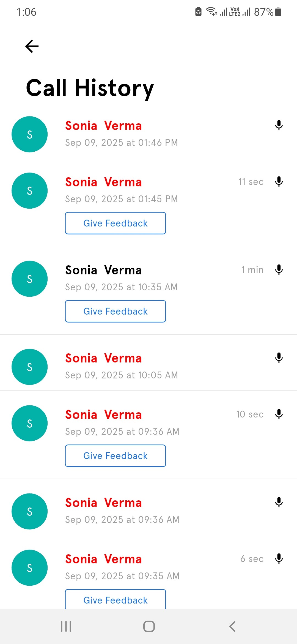Open Android recent apps navigation button
This screenshot has height=644, width=297.
(x=66, y=626)
